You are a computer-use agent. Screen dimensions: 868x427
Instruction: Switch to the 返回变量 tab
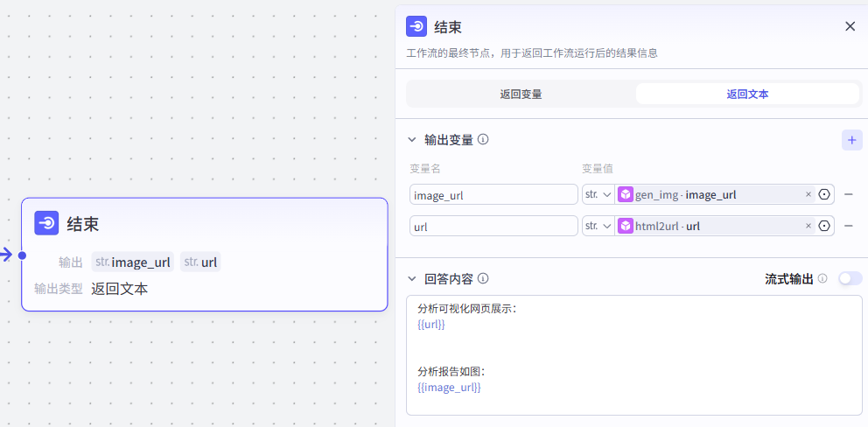point(521,94)
